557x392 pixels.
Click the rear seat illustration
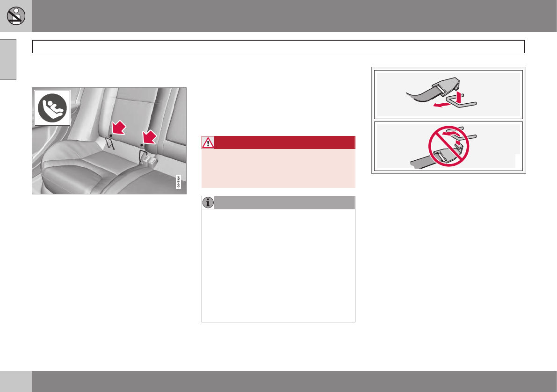point(109,141)
